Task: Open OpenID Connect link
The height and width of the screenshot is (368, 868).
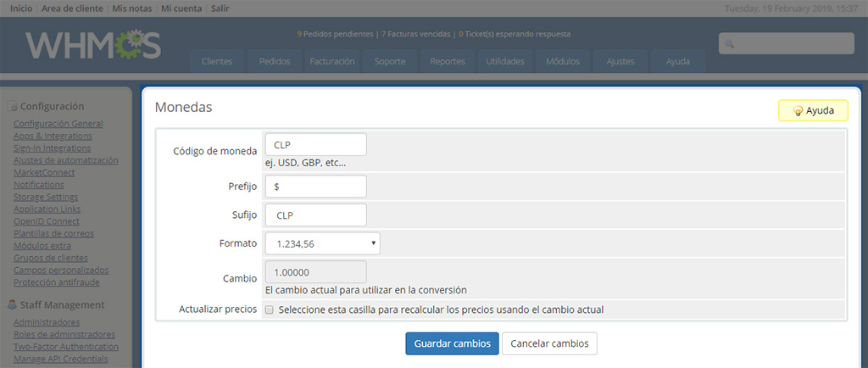Action: tap(47, 220)
